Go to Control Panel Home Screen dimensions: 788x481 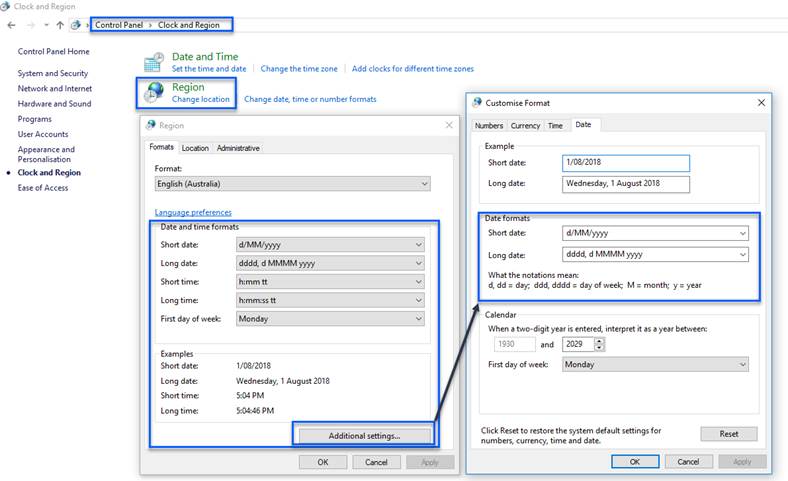[x=53, y=51]
